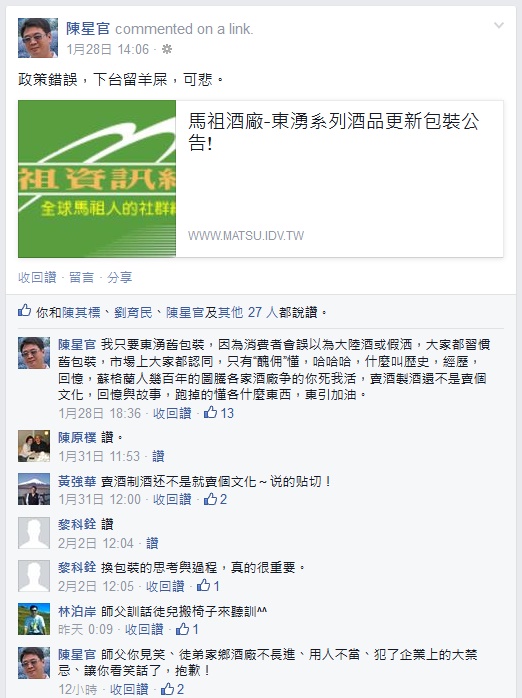Open the 馬祖酒廠 東湧系列 article headline
This screenshot has width=522, height=698.
point(334,132)
